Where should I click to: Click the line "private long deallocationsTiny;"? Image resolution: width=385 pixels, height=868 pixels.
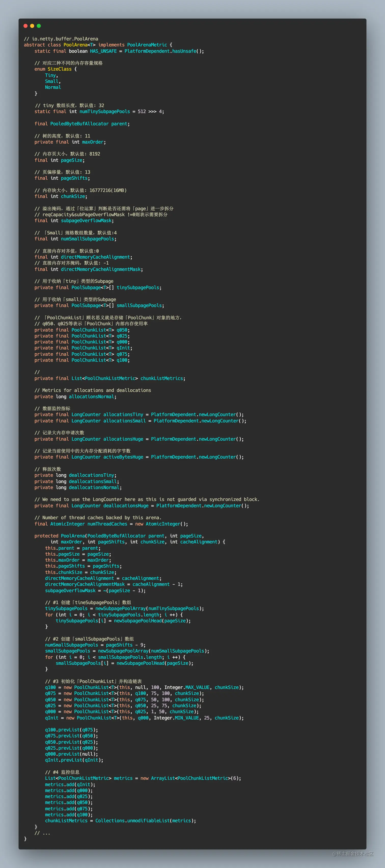pyautogui.click(x=75, y=475)
